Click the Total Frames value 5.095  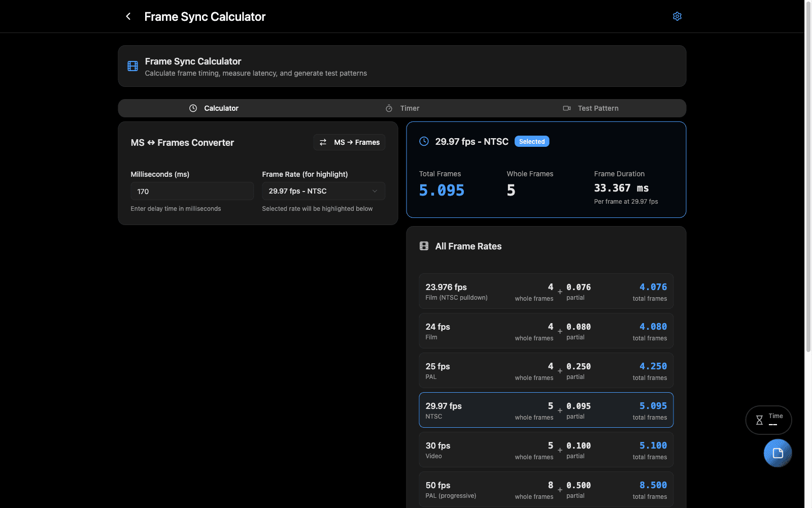pyautogui.click(x=442, y=190)
